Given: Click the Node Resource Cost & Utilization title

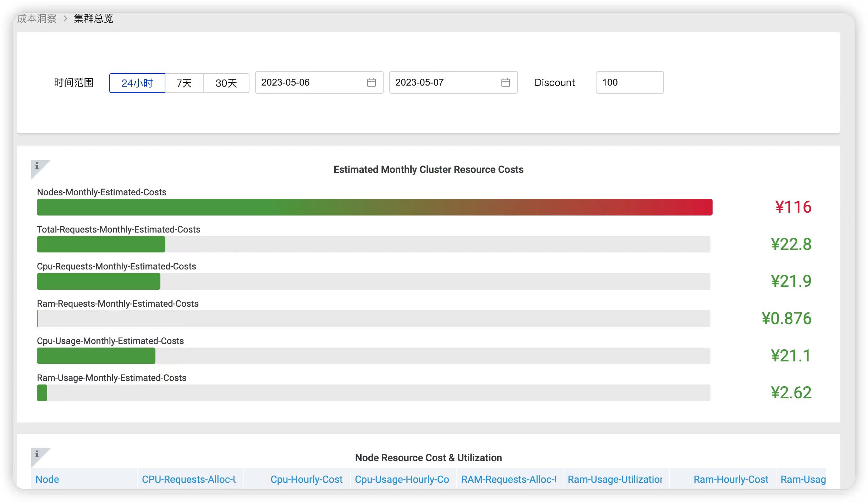Looking at the screenshot, I should [428, 458].
